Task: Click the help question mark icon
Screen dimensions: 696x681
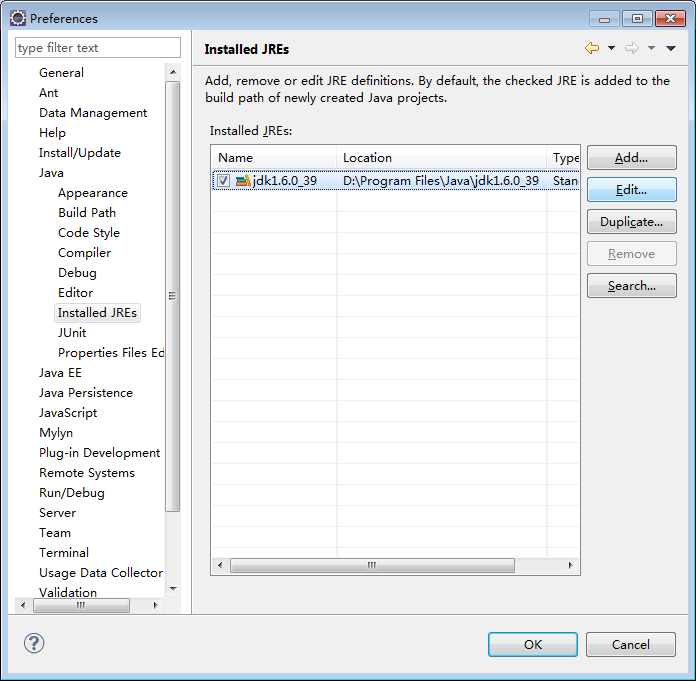Action: 34,643
